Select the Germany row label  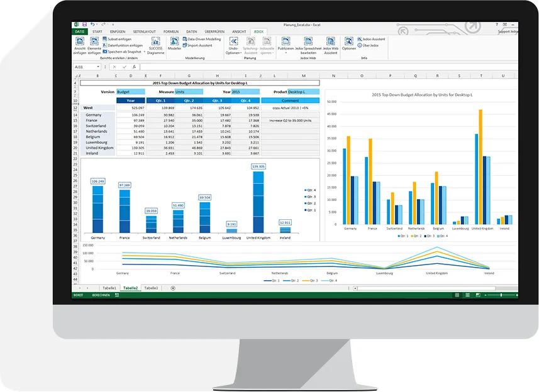pyautogui.click(x=94, y=115)
